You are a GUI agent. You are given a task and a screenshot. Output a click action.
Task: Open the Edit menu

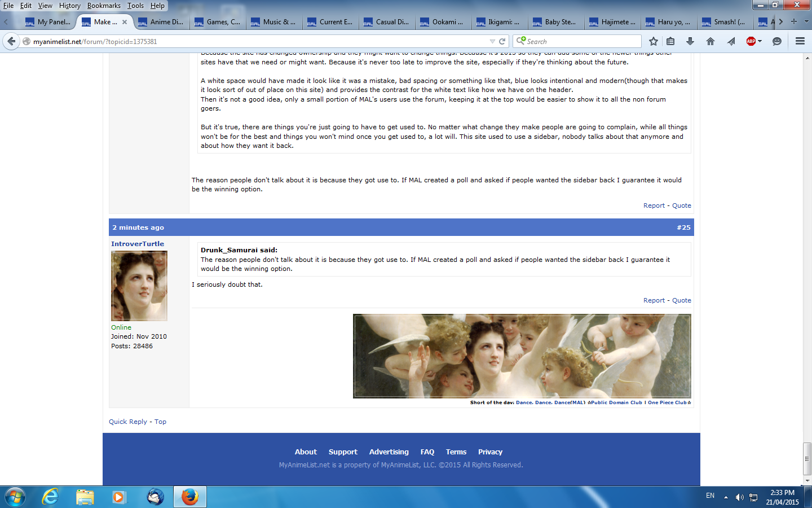tap(26, 6)
